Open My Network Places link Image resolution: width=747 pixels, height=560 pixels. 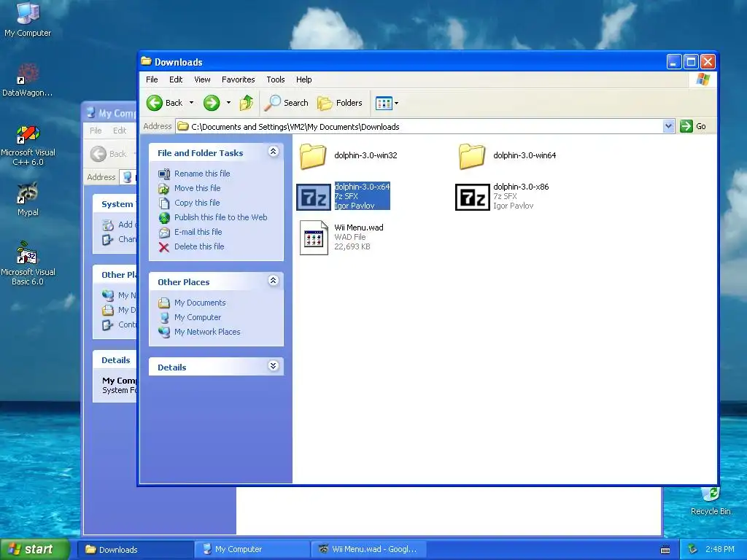tap(207, 332)
